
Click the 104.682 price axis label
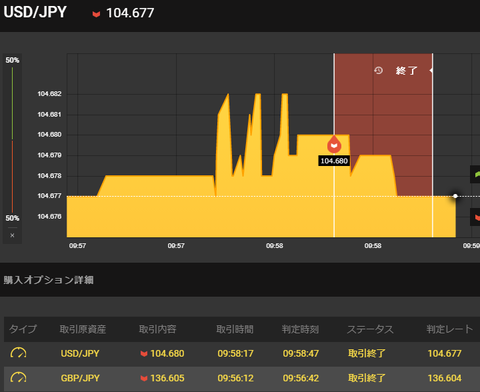[x=49, y=94]
